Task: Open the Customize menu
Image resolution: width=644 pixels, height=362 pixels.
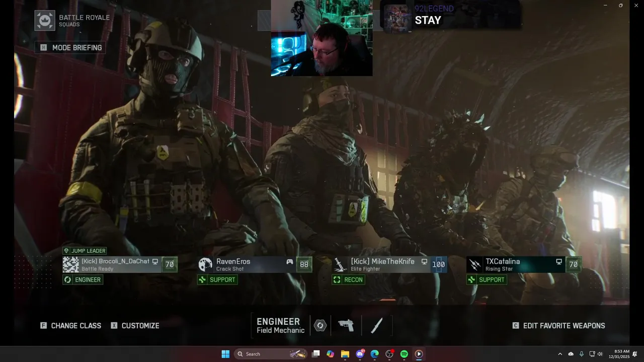Action: point(135,326)
